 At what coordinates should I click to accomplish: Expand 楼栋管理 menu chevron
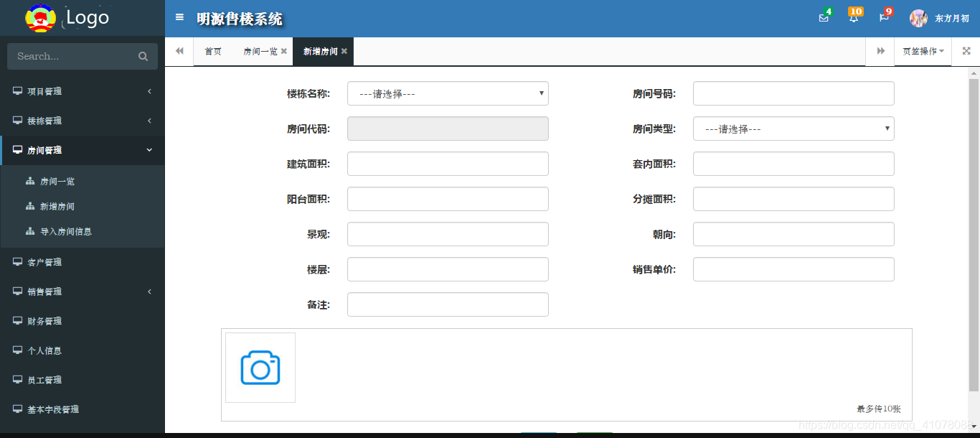pos(149,121)
